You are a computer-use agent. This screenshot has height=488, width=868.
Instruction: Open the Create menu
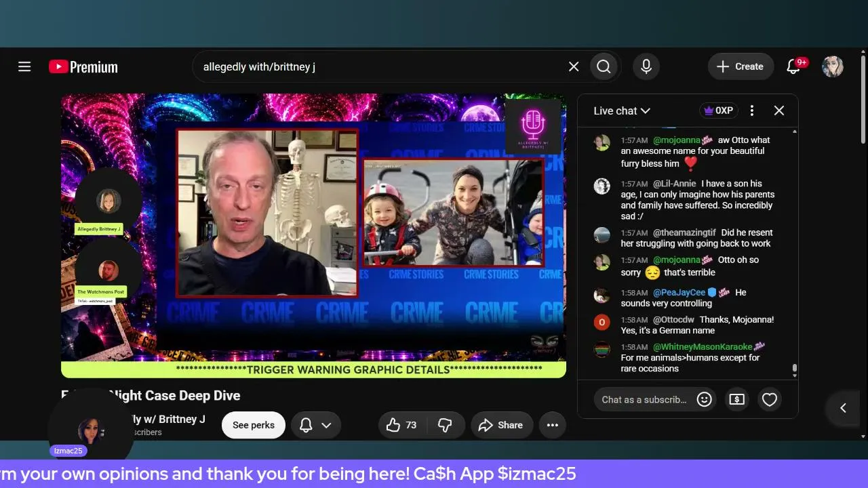741,66
